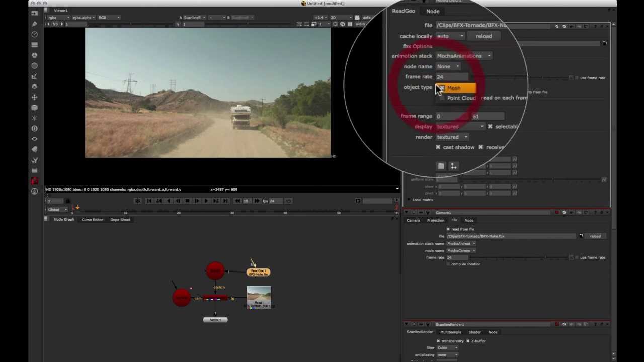Open the rgba.alpha channel dropdown
This screenshot has height=362, width=644.
(x=84, y=18)
